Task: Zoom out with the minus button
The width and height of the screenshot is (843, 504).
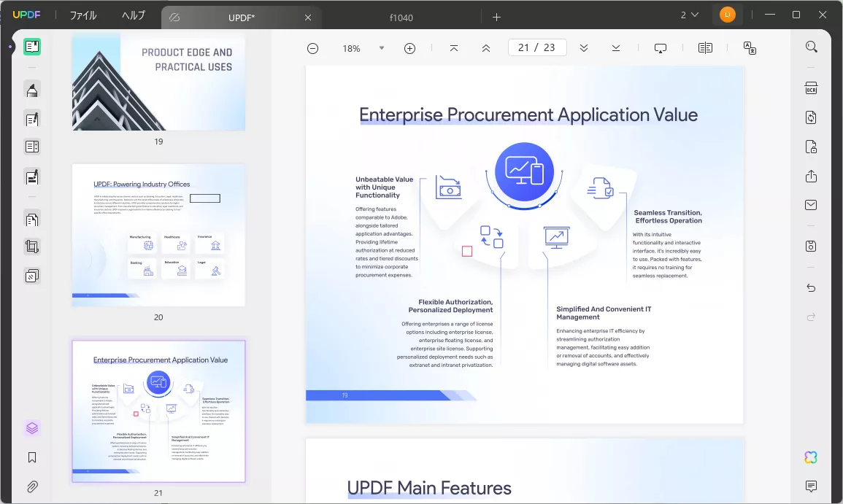Action: point(312,48)
